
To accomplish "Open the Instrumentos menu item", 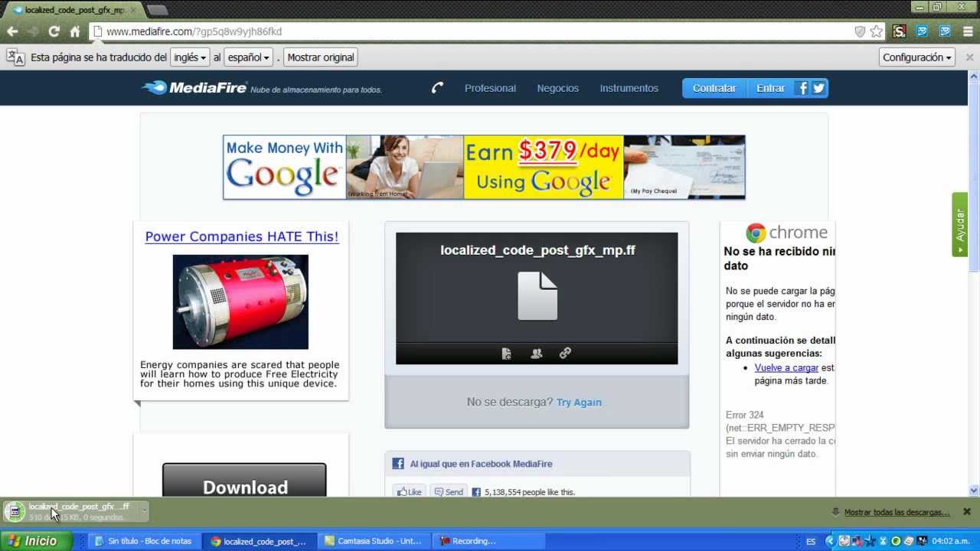I will point(629,88).
